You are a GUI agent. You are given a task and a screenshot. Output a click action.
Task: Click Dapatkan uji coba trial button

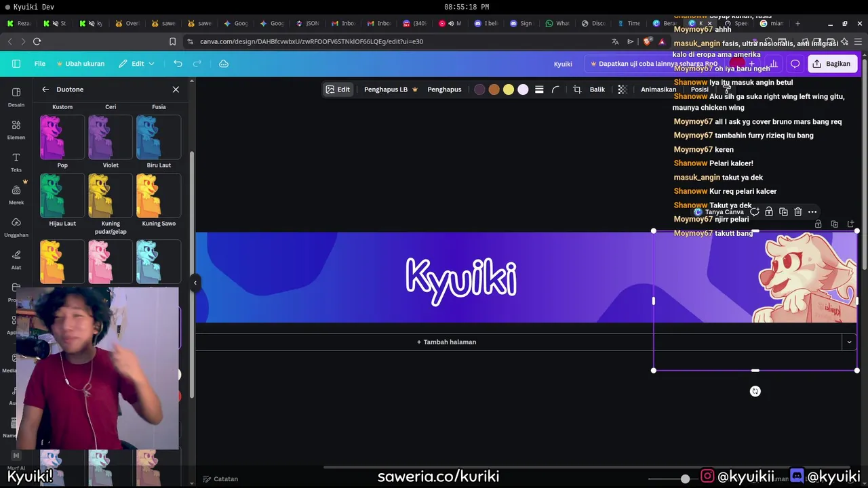(653, 64)
